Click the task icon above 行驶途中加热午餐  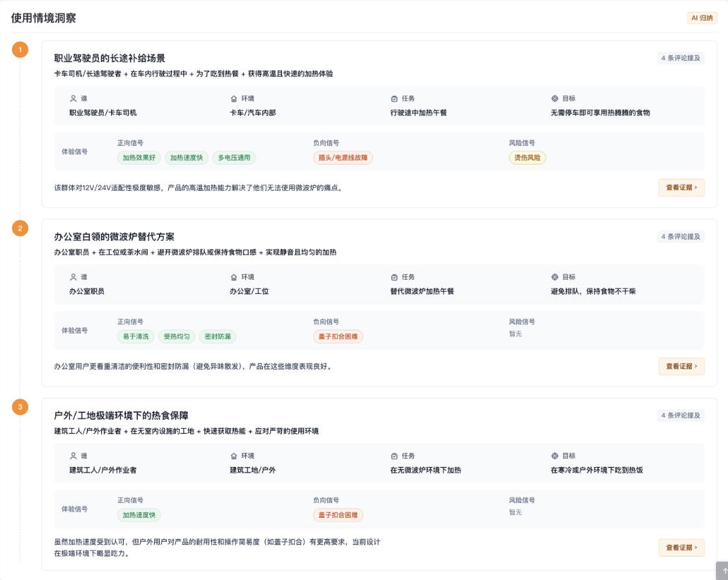point(394,98)
